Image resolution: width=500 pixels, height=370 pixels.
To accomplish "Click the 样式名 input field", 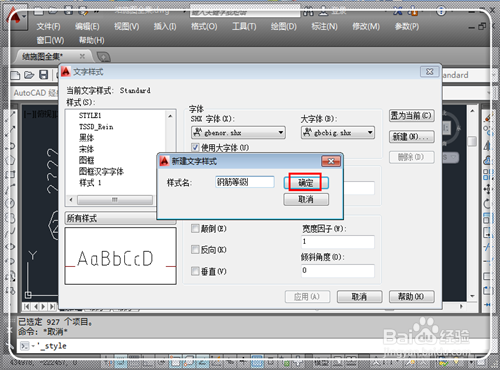I will coord(245,182).
